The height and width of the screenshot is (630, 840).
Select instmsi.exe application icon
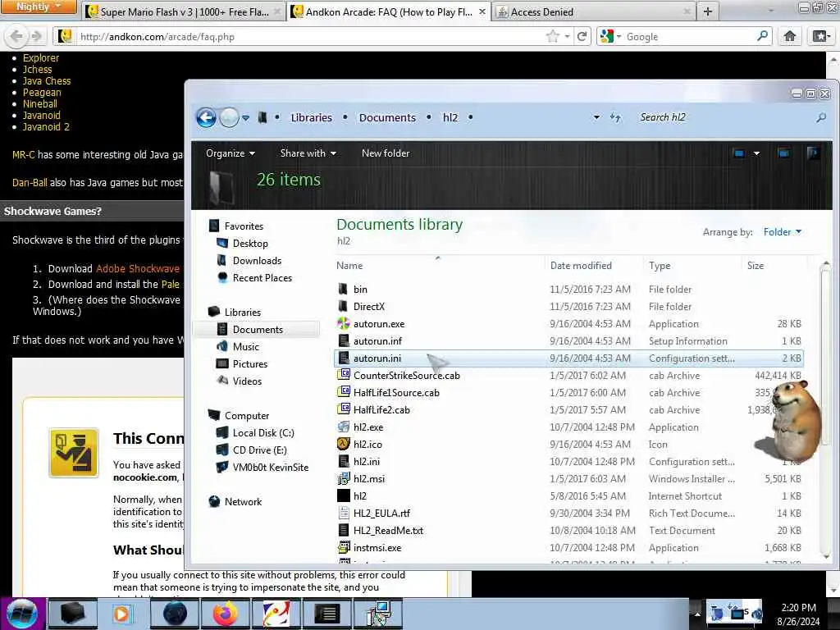[344, 547]
